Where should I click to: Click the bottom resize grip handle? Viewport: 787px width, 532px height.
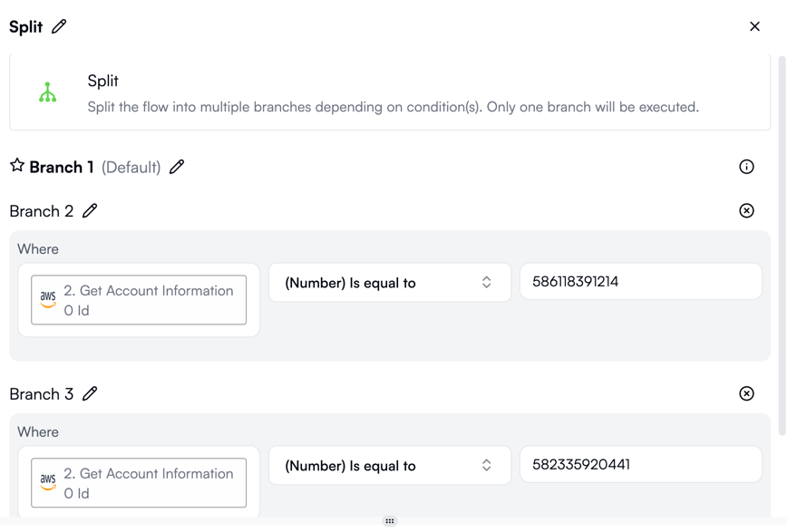click(x=390, y=521)
